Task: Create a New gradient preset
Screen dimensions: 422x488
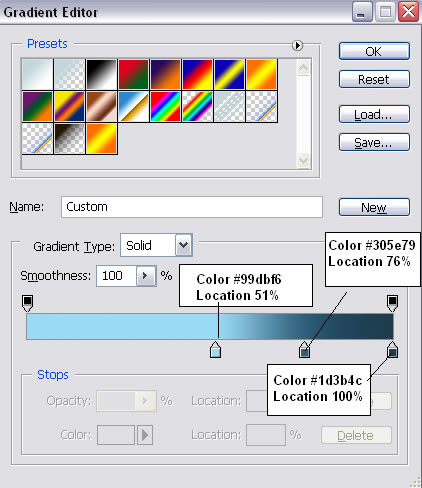Action: 374,207
